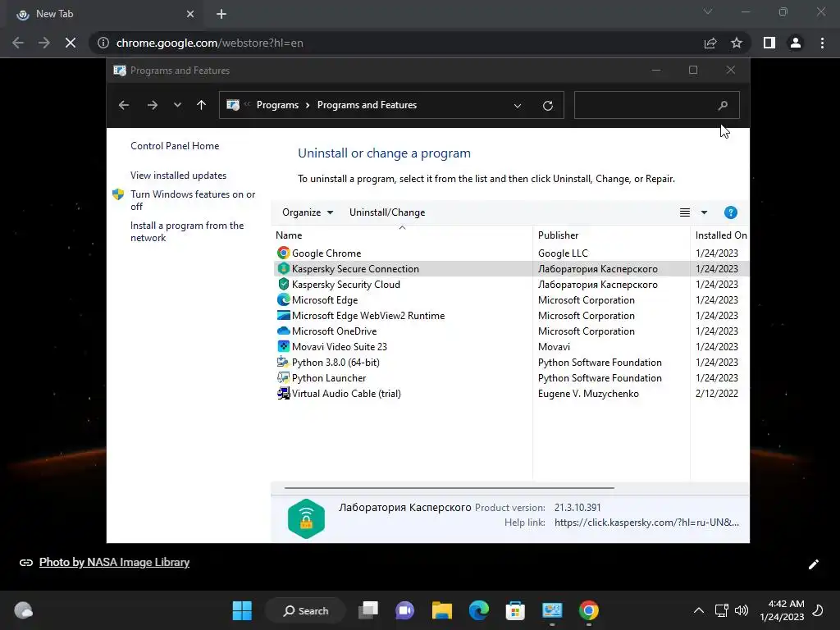Open a new Chrome tab with plus

(221, 14)
